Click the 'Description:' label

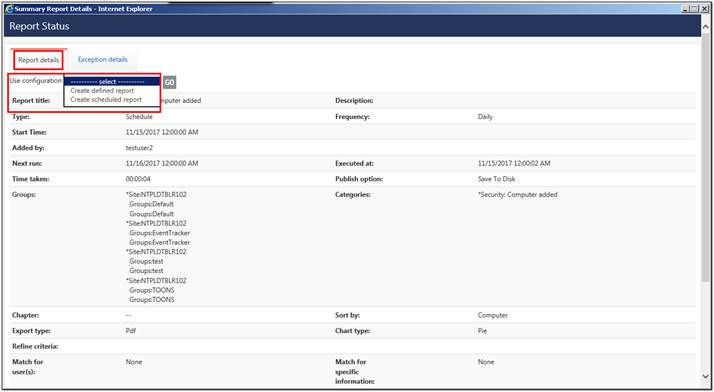click(354, 101)
